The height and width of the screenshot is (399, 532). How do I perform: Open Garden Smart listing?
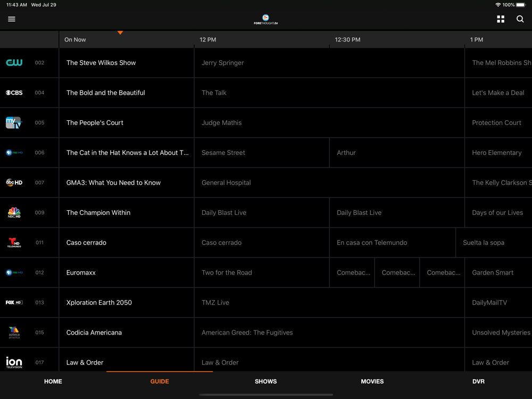tap(498, 272)
